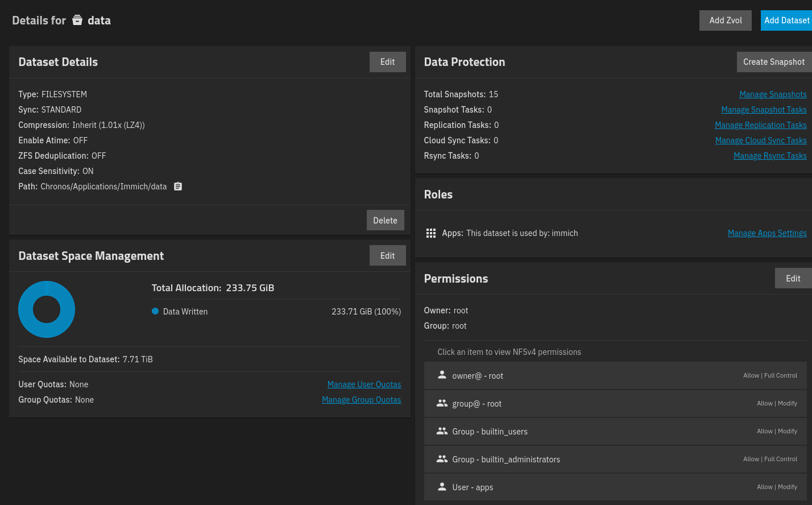Click the dataset icon beside data title
812x505 pixels.
pyautogui.click(x=77, y=20)
